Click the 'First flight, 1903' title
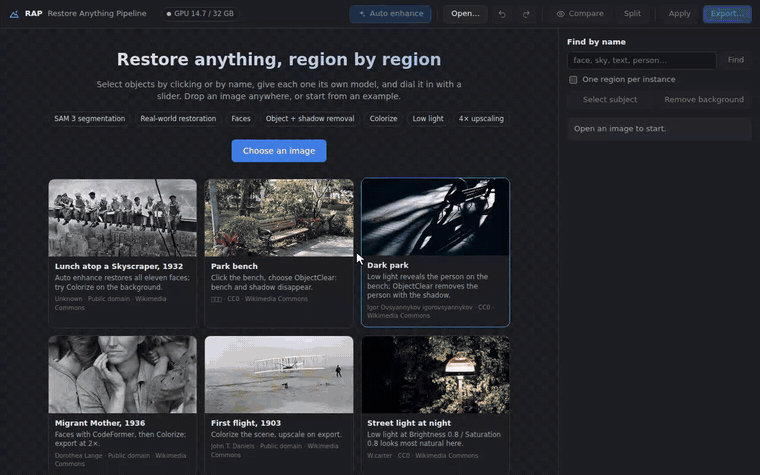The image size is (760, 475). point(246,423)
